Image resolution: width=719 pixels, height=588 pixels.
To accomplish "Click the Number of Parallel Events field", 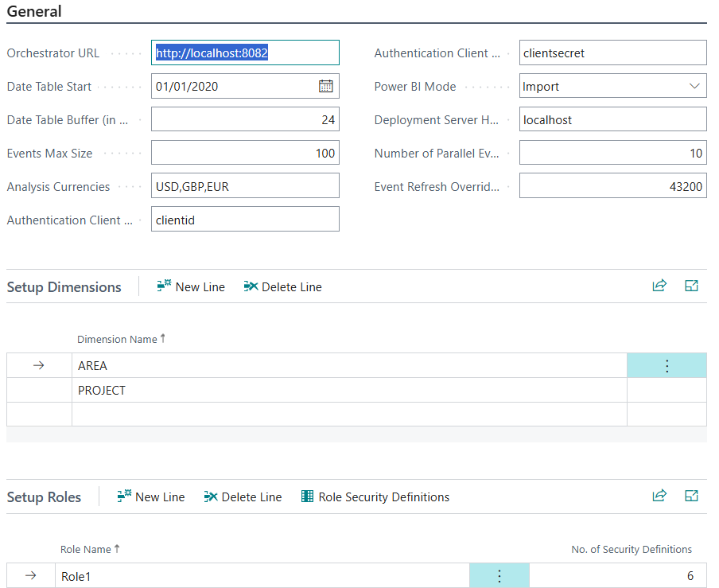I will [612, 153].
